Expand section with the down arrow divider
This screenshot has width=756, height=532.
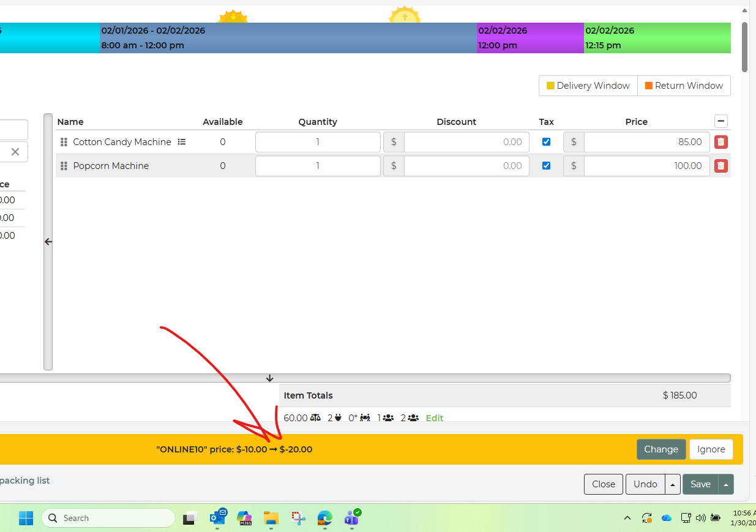(x=269, y=378)
